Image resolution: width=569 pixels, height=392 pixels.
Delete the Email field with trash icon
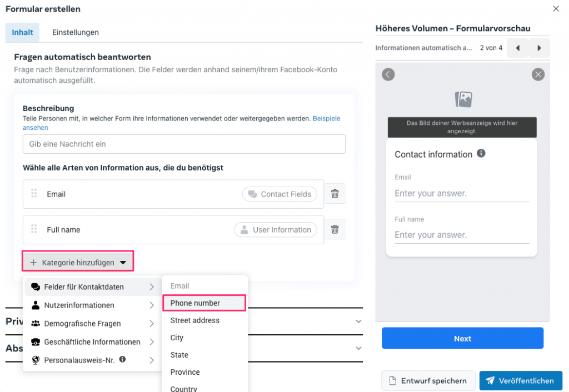click(x=335, y=194)
